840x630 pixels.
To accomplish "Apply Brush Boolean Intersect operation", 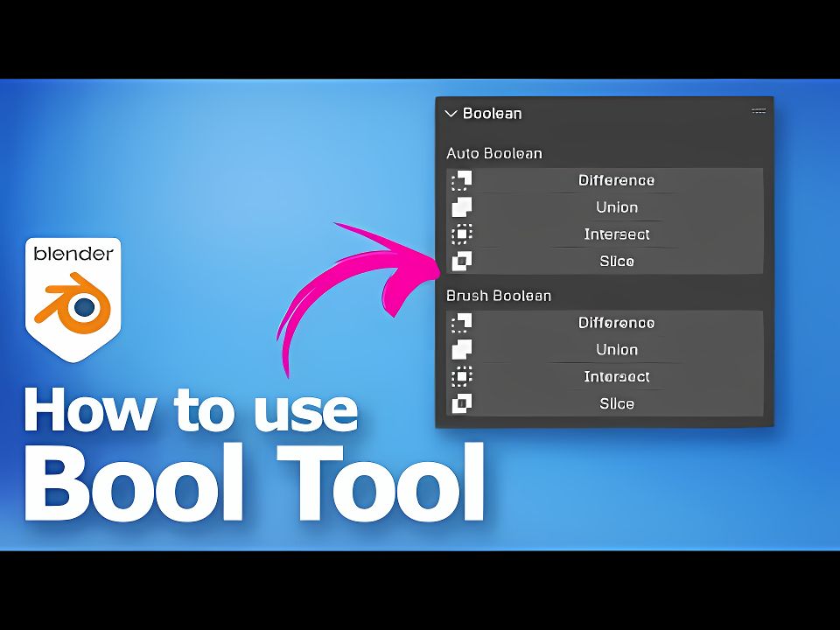I will click(616, 377).
